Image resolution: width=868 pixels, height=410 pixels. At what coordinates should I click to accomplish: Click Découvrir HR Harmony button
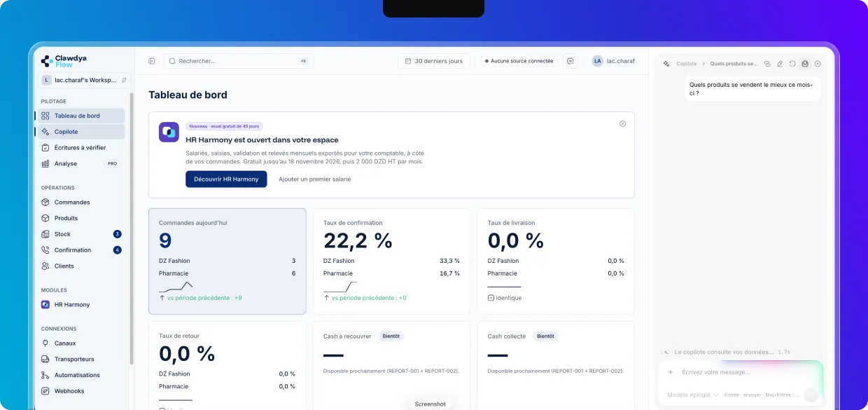coord(226,179)
